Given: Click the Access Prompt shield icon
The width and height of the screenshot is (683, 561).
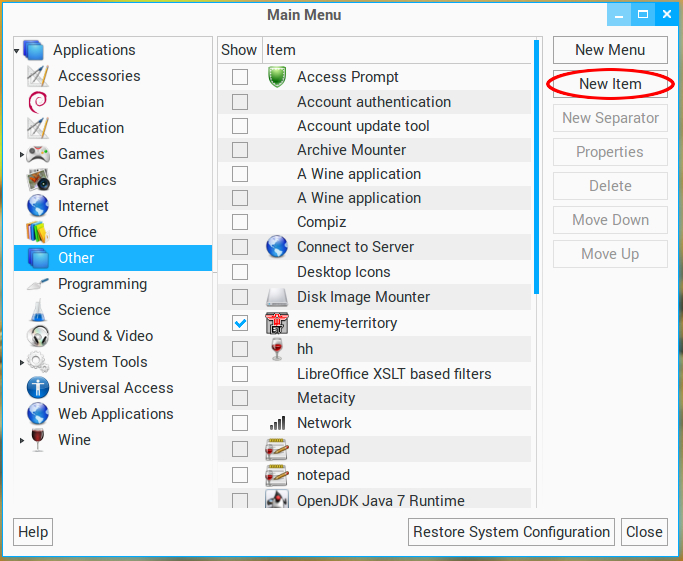Looking at the screenshot, I should 277,77.
